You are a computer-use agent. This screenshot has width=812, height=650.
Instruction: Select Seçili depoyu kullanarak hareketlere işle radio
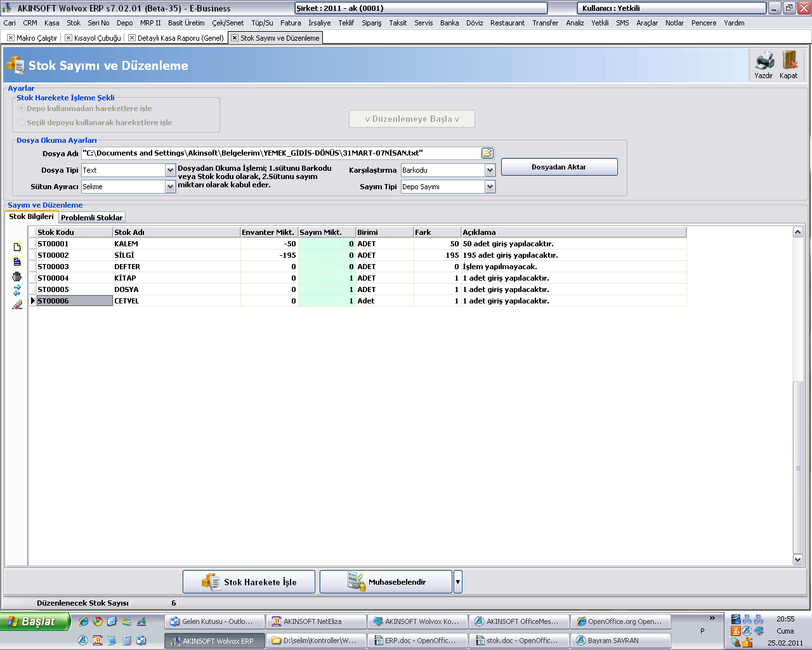pyautogui.click(x=22, y=123)
